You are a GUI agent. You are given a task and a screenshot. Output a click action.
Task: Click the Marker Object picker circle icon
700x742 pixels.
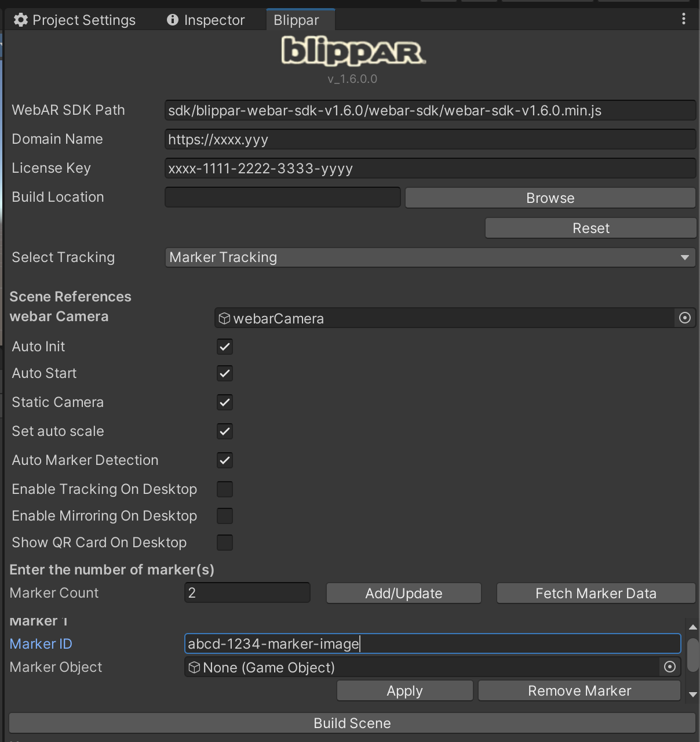669,667
